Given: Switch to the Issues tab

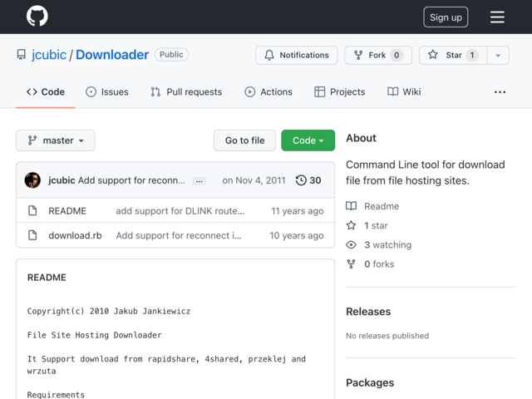Looking at the screenshot, I should [x=107, y=92].
